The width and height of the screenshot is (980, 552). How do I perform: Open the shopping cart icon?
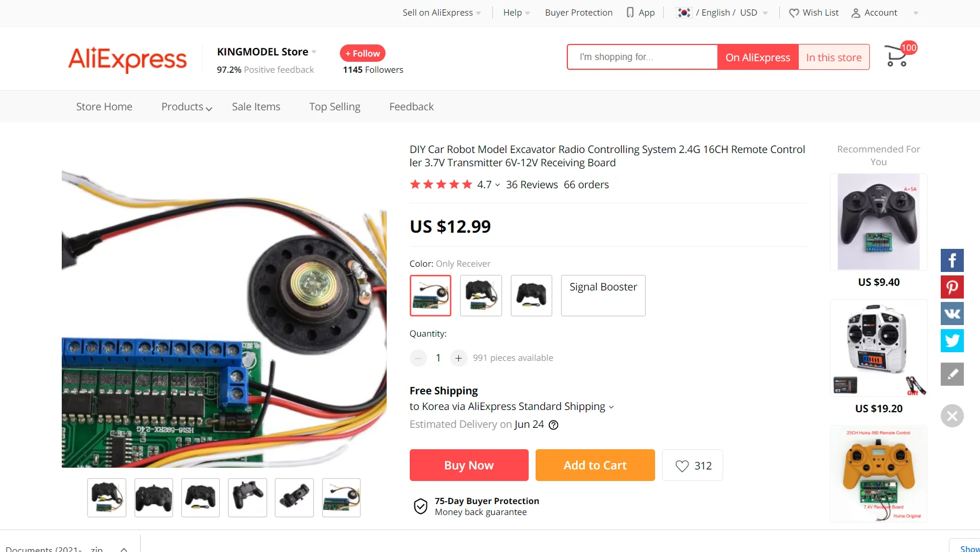897,56
